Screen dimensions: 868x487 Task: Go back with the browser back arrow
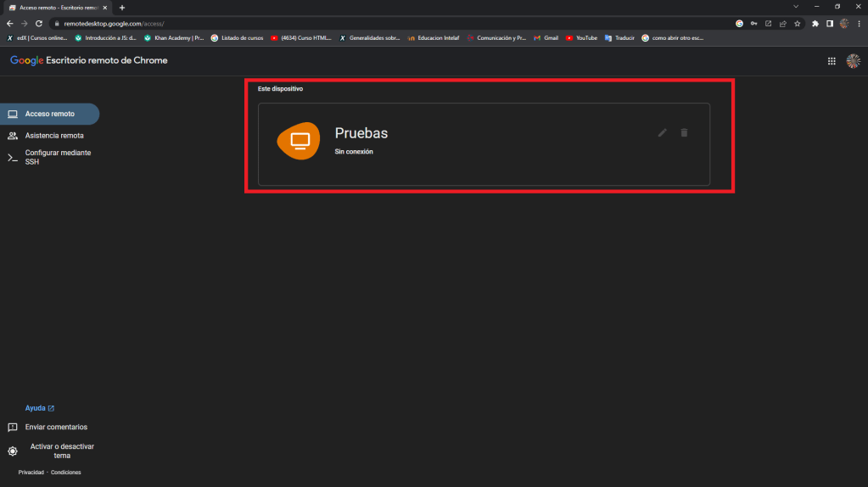[9, 24]
